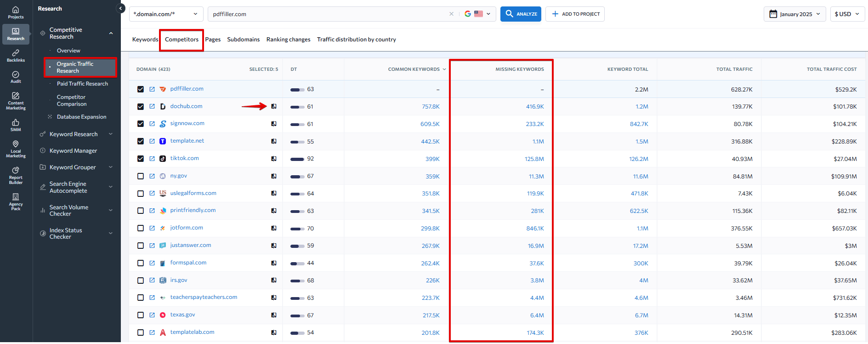Image resolution: width=868 pixels, height=344 pixels.
Task: Collapse the Competitive Research section
Action: [111, 33]
